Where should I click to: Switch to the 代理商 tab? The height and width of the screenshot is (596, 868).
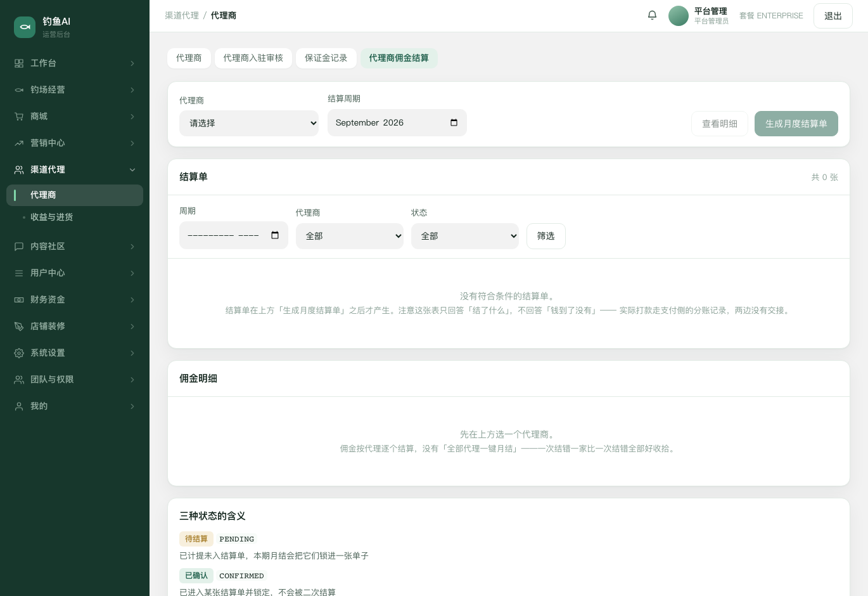pos(189,58)
